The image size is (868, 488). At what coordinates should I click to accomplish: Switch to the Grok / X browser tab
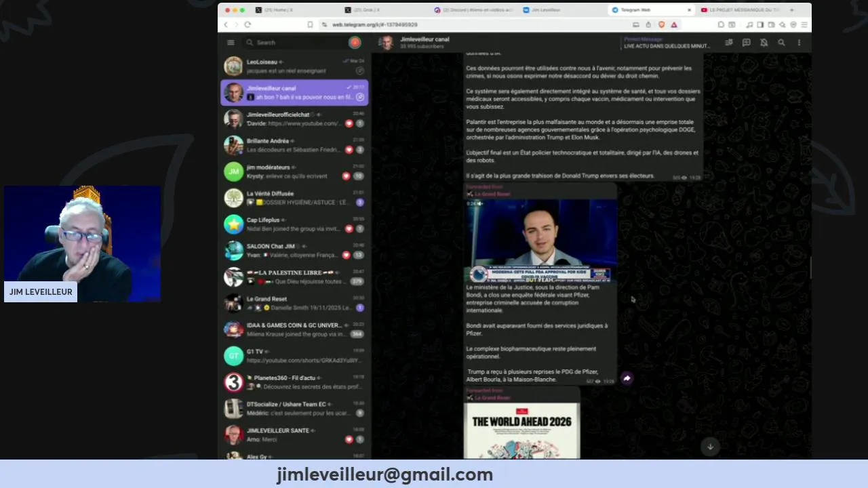(363, 10)
